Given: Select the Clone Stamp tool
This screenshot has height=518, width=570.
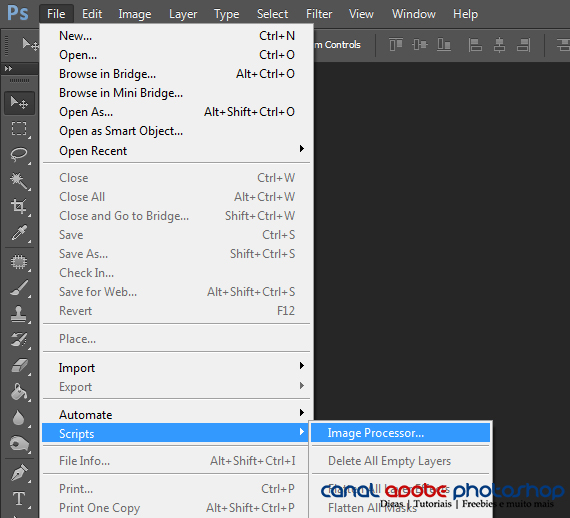Looking at the screenshot, I should tap(19, 314).
